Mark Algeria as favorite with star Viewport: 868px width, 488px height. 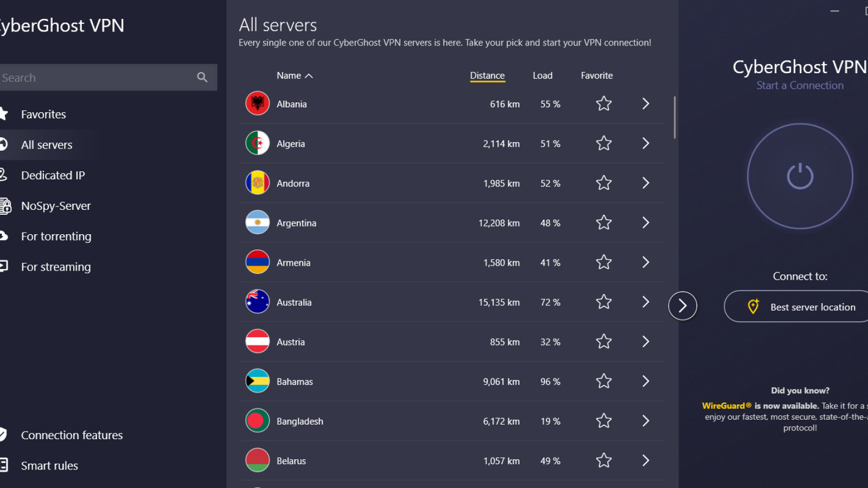tap(604, 144)
